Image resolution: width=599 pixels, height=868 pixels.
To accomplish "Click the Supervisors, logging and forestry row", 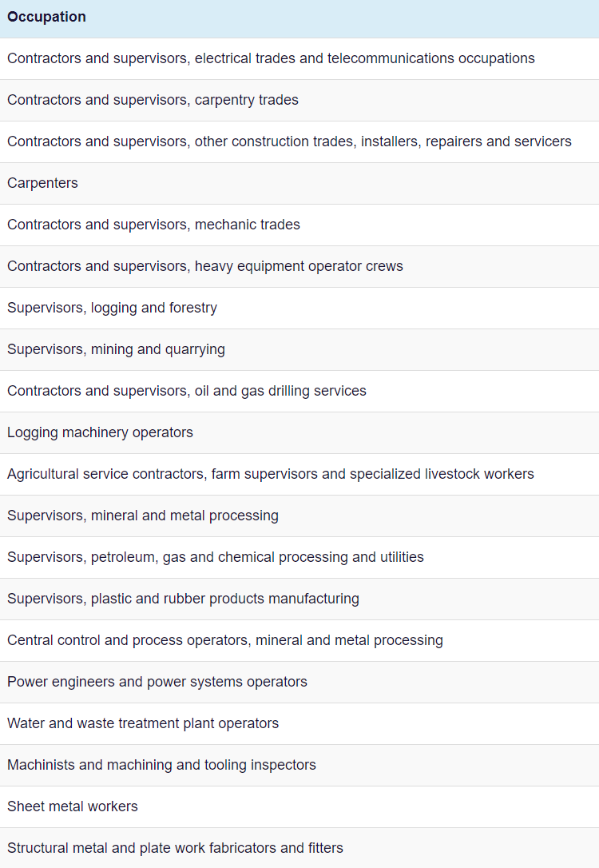I will coord(299,308).
